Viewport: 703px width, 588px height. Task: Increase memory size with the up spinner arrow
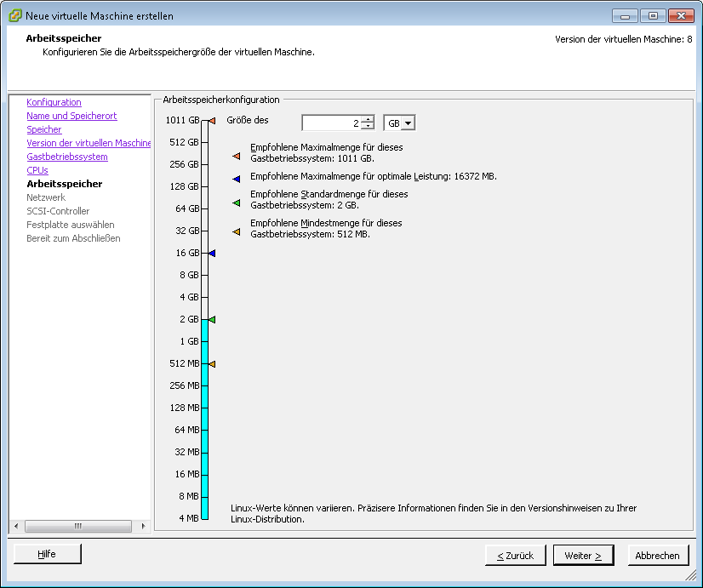tap(368, 119)
